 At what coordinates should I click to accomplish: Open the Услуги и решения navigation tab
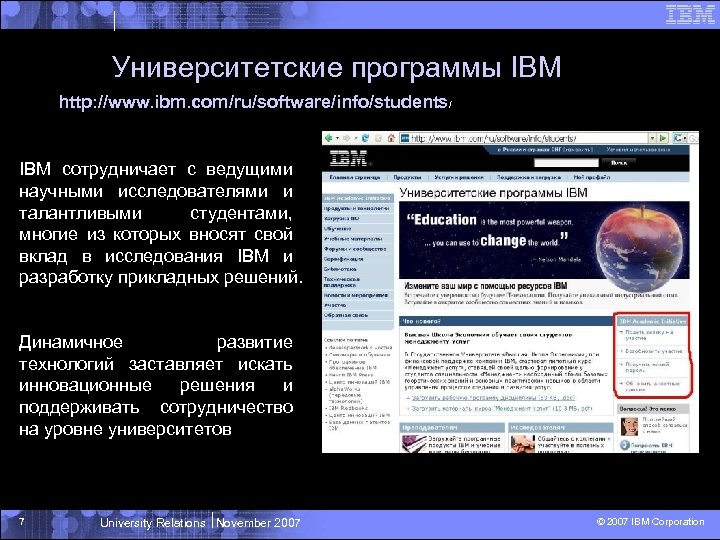coord(459,177)
